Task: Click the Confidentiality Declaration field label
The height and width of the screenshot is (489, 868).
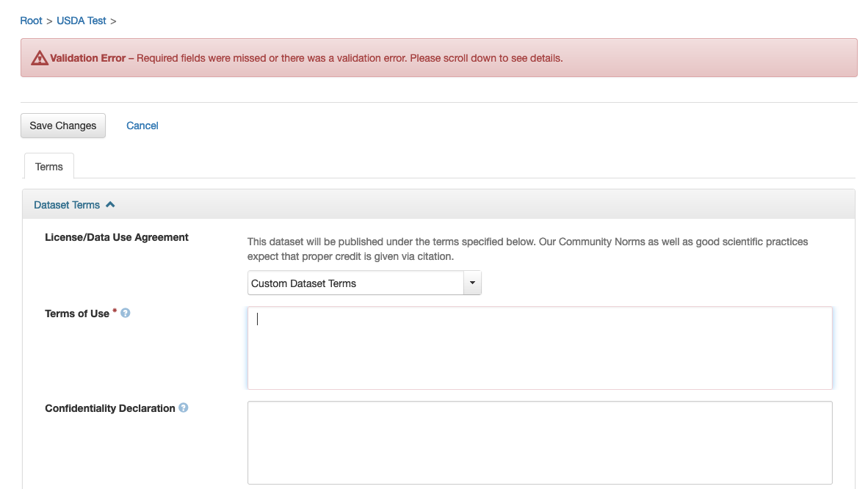Action: [110, 408]
